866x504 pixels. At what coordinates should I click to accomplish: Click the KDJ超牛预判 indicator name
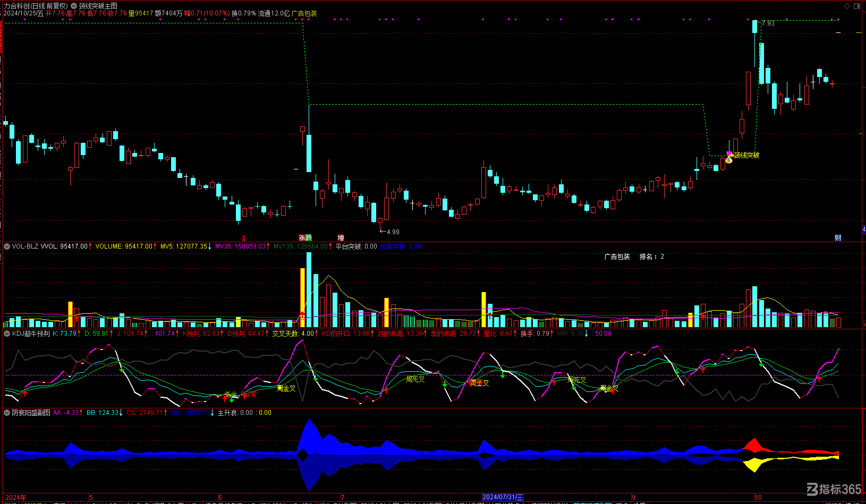pyautogui.click(x=31, y=334)
